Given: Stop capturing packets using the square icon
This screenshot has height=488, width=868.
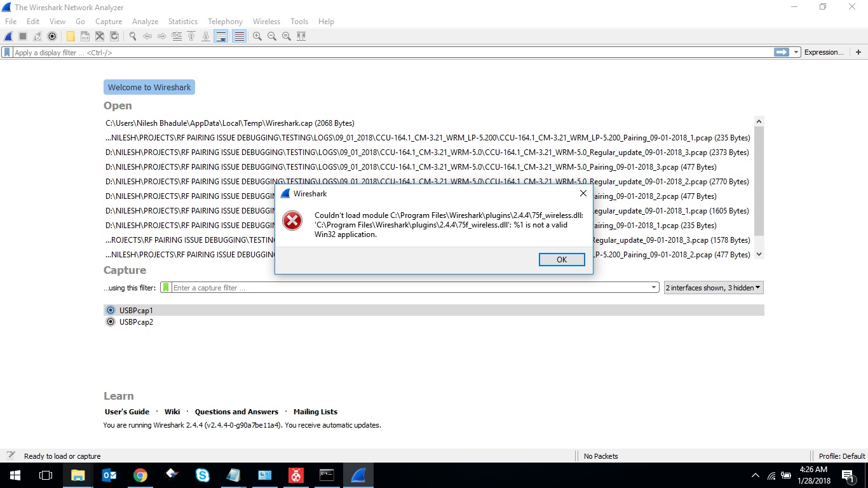Looking at the screenshot, I should coord(23,36).
